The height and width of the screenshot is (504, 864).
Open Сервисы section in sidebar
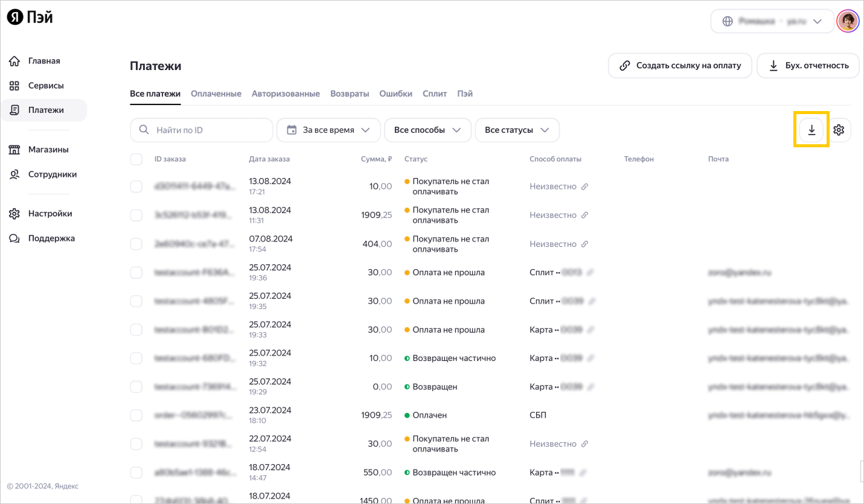tap(45, 86)
